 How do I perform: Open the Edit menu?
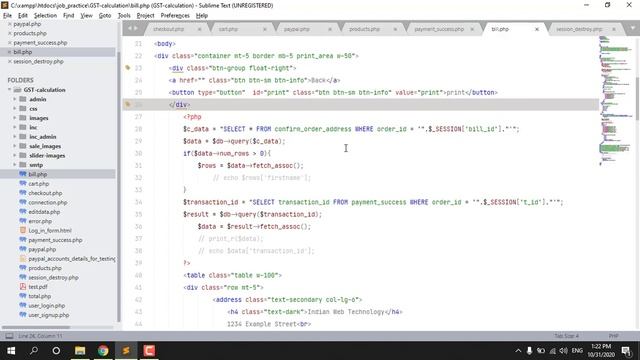[x=23, y=16]
